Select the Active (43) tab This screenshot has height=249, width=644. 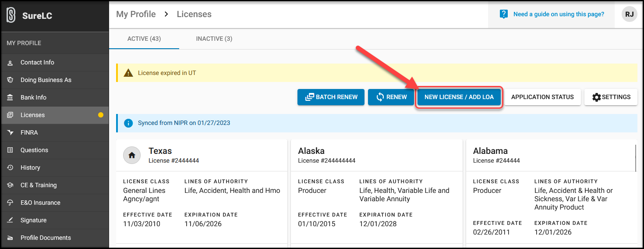[x=144, y=39]
